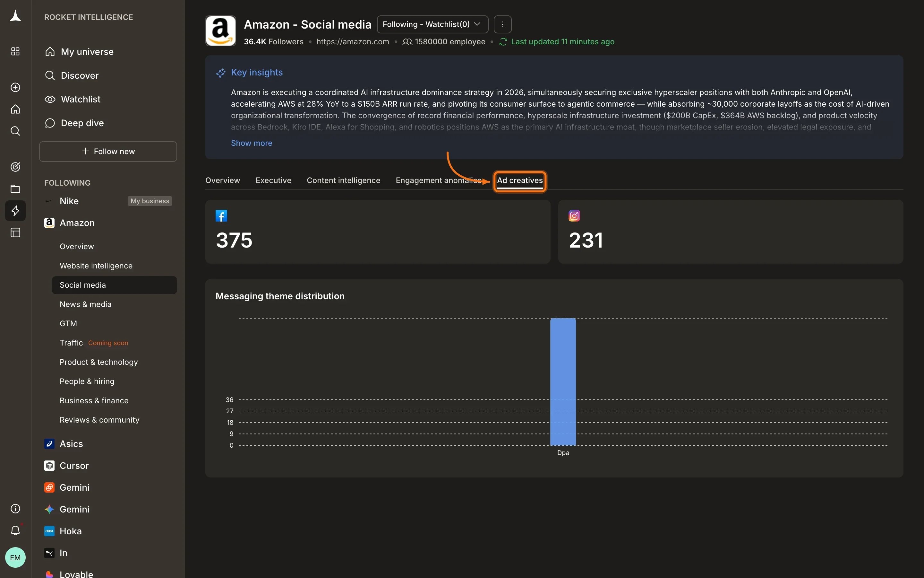
Task: Open the three-dot more options button
Action: click(x=502, y=24)
